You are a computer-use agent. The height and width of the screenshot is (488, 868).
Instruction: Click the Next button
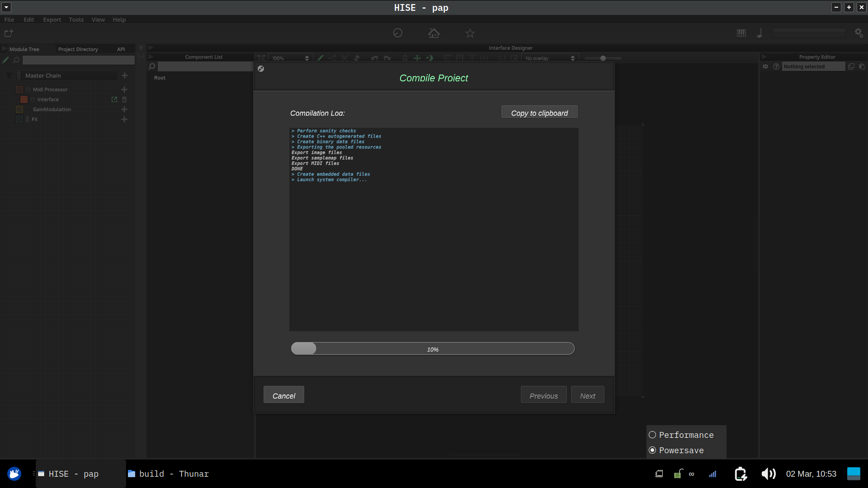(x=587, y=395)
